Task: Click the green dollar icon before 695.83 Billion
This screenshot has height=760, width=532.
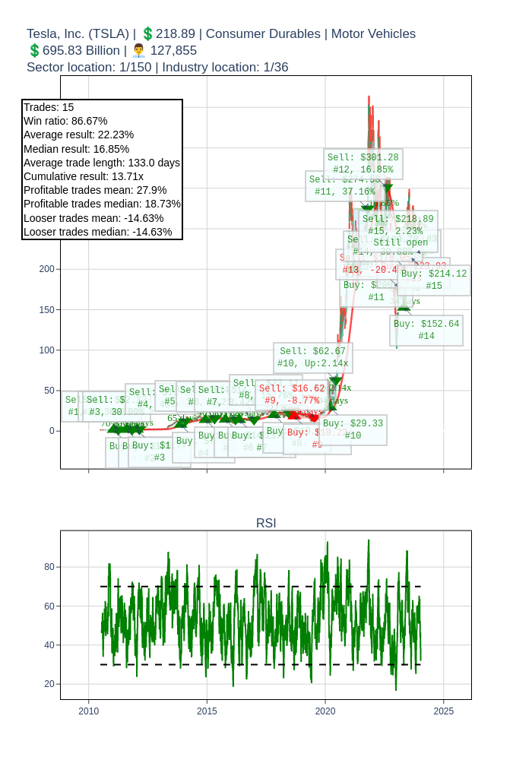Action: point(34,50)
